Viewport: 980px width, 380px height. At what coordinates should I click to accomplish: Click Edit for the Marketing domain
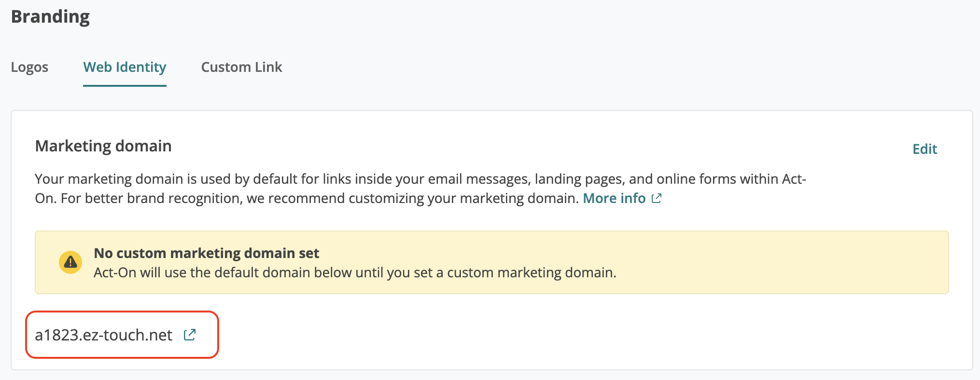(924, 149)
